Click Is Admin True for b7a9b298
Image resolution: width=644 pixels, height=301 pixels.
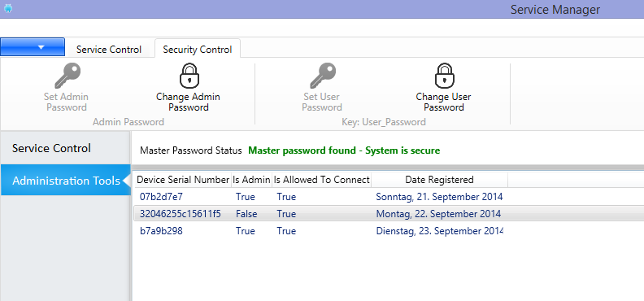point(246,231)
